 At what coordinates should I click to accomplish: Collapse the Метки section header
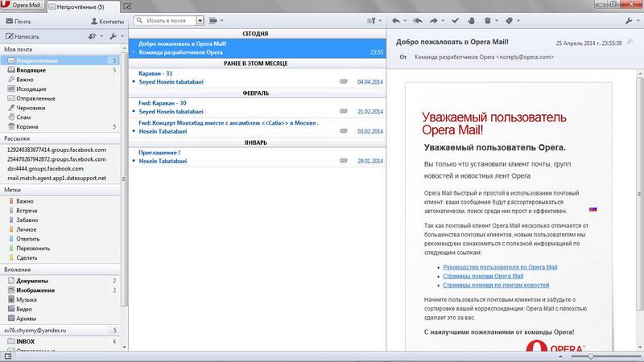click(61, 190)
